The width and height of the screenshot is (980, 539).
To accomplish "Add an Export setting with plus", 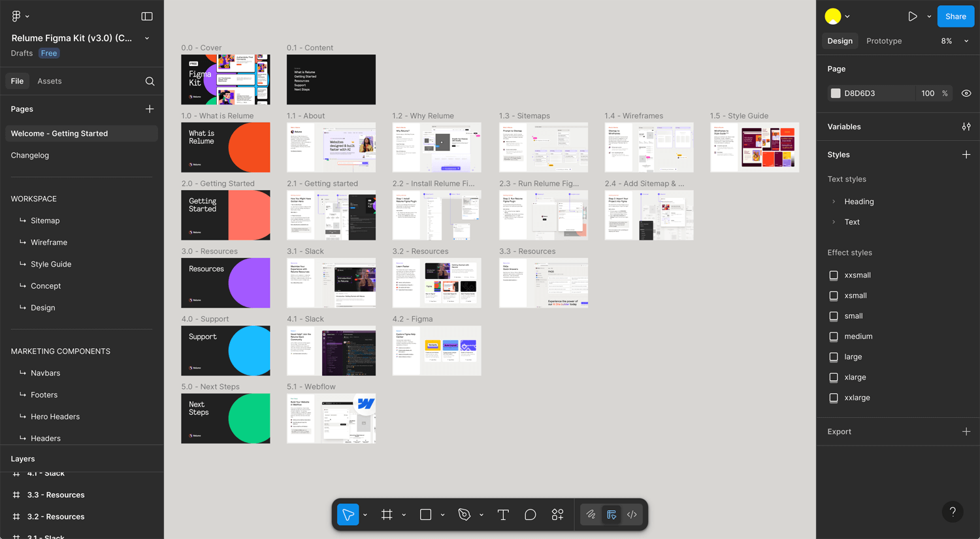I will [x=966, y=432].
